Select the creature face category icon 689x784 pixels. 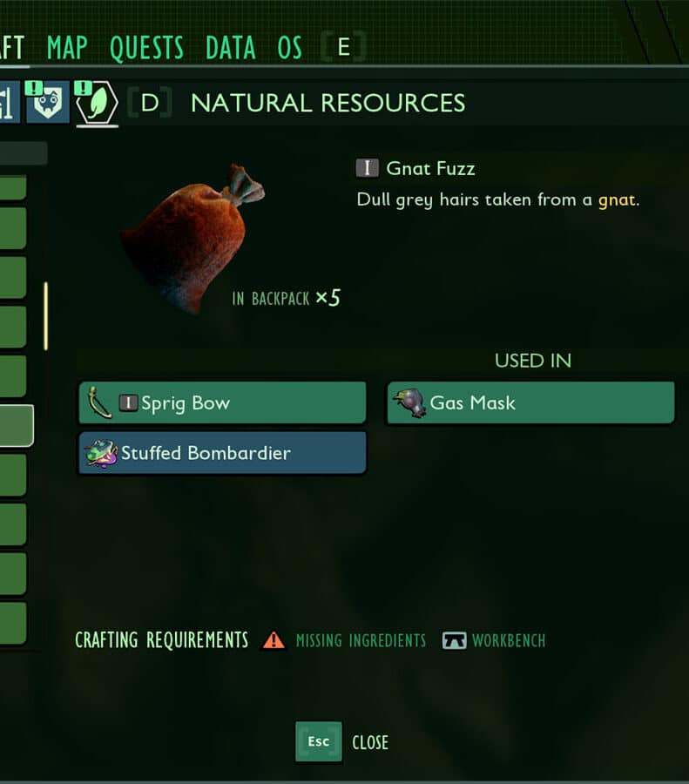click(48, 102)
